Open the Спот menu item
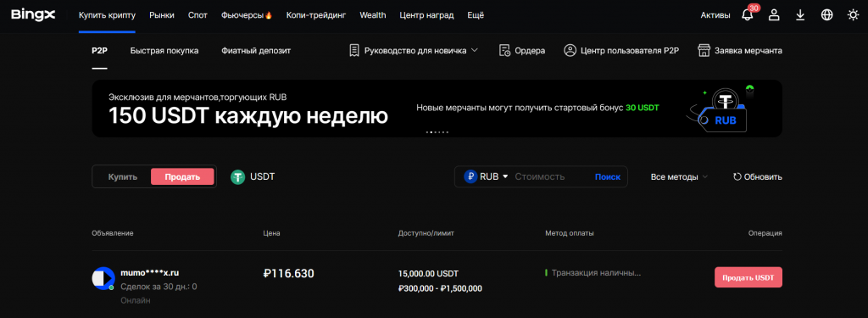 point(197,15)
